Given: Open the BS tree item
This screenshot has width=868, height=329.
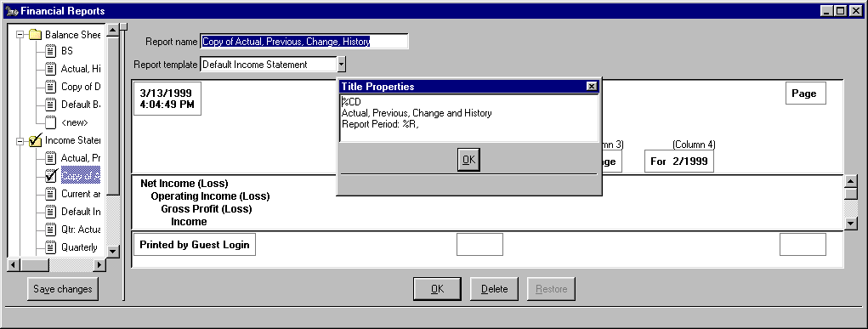Looking at the screenshot, I should [x=66, y=51].
